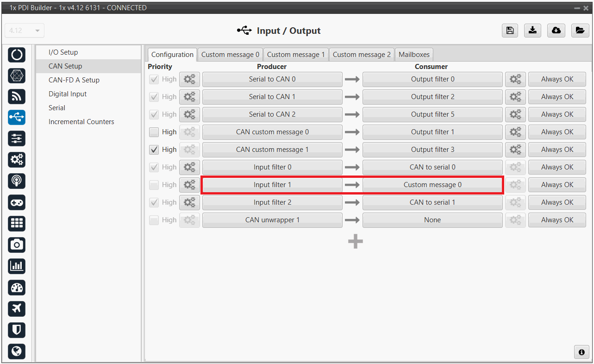Enable High priority for CAN custom message 0
Viewport: 594px width, 364px height.
(x=154, y=132)
